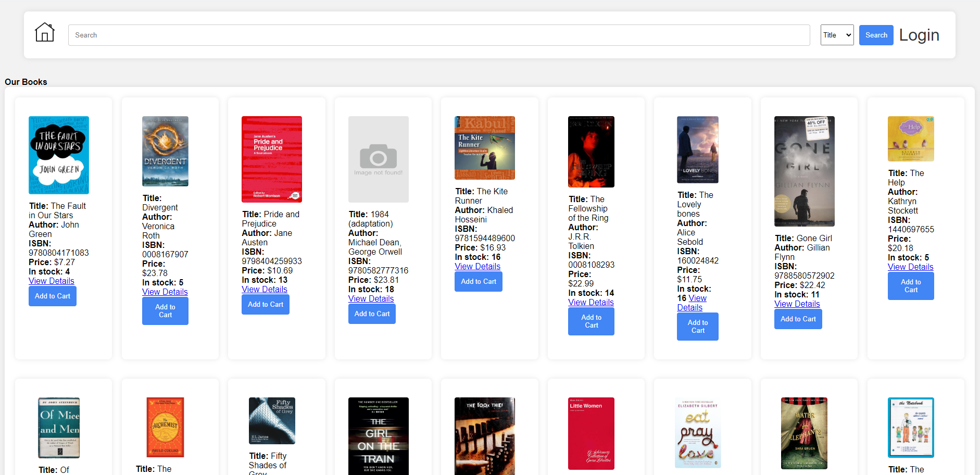Image resolution: width=980 pixels, height=475 pixels.
Task: Focus the book Search input field
Action: [x=439, y=35]
